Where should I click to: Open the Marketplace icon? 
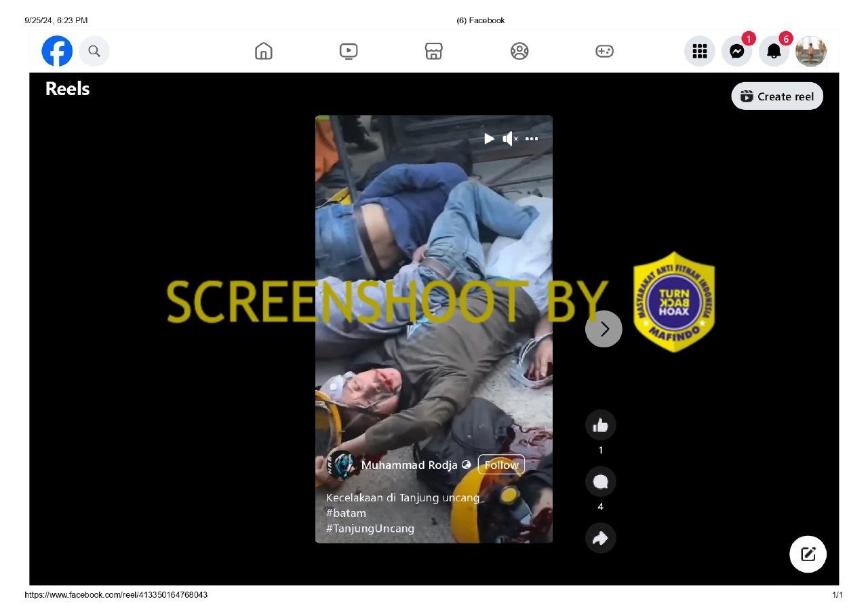click(434, 51)
